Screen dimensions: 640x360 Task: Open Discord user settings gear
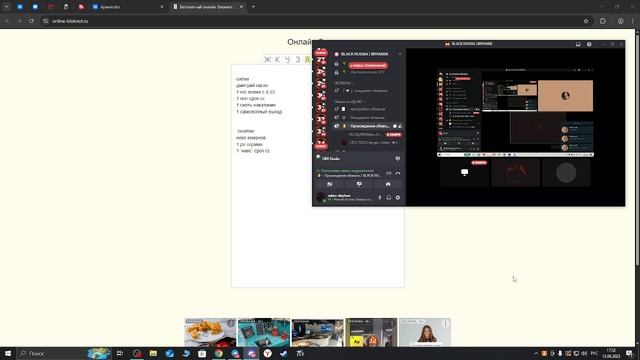coord(398,198)
